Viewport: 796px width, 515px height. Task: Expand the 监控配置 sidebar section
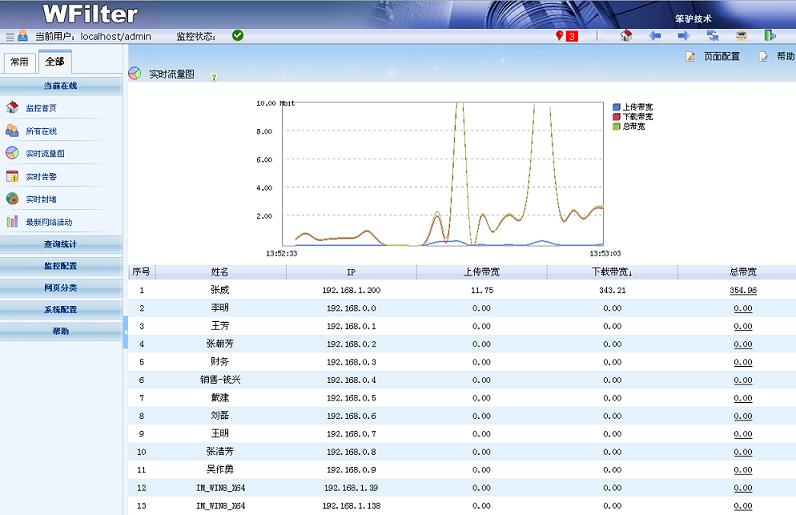tap(60, 266)
